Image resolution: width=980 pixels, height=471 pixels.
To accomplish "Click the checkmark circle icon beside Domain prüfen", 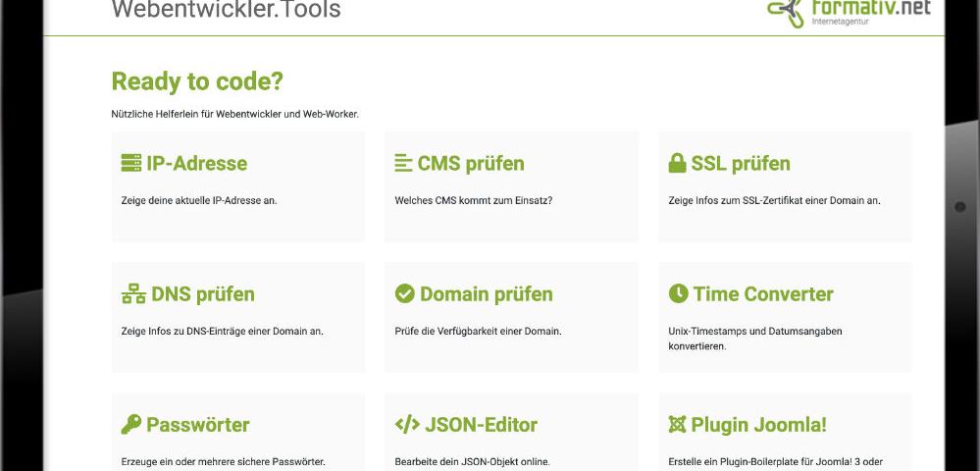I will tap(404, 294).
